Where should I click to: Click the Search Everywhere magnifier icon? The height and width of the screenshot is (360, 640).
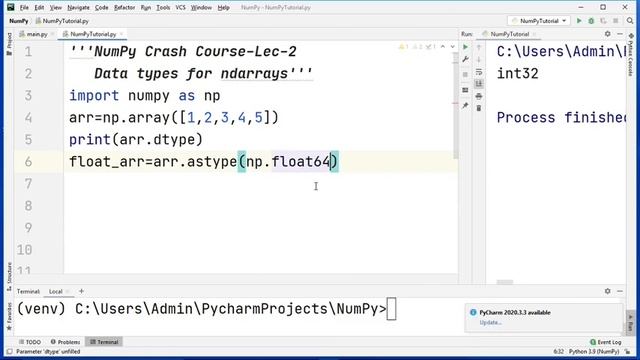[630, 21]
